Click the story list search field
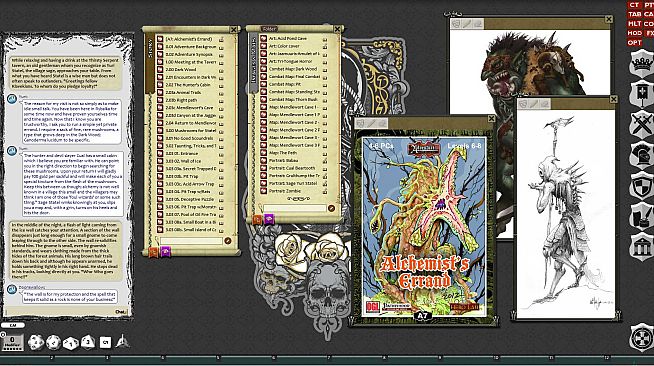Screen dimensions: 654x366 click(x=191, y=241)
